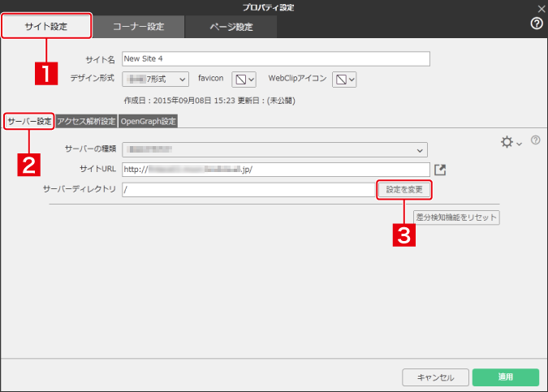
Task: Select the サーバー設定 sub-tab
Action: [x=29, y=121]
